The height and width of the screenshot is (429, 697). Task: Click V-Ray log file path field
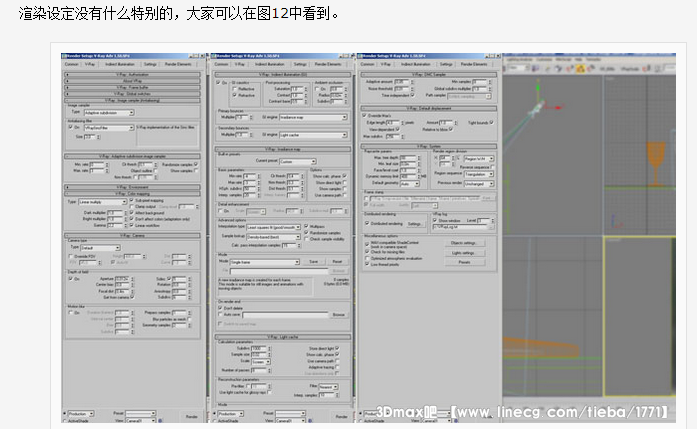pyautogui.click(x=460, y=227)
